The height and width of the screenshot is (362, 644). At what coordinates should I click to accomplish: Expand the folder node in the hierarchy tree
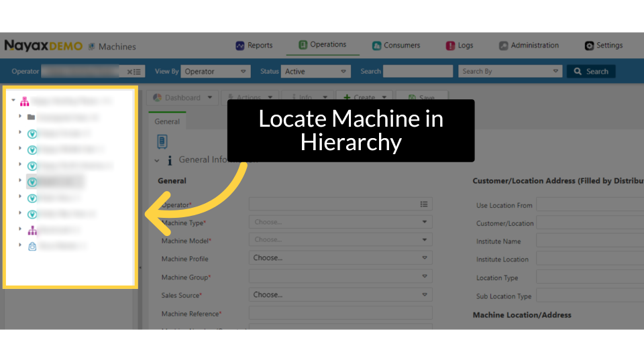20,117
